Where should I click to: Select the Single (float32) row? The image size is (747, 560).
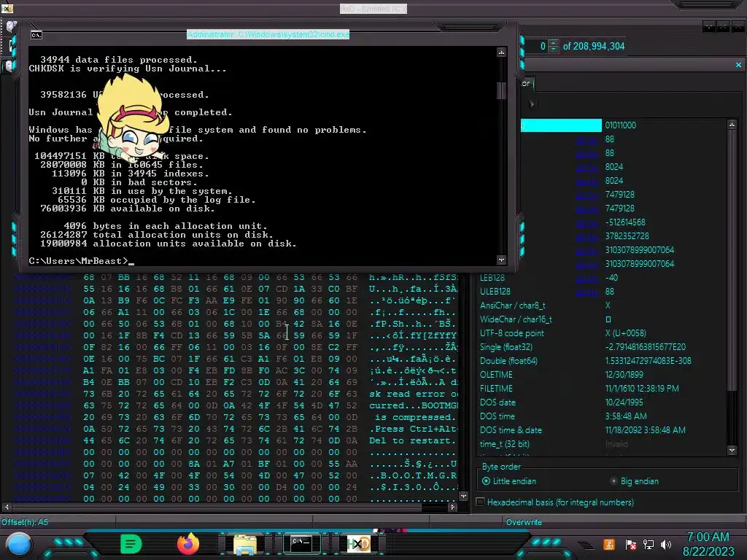coord(601,346)
